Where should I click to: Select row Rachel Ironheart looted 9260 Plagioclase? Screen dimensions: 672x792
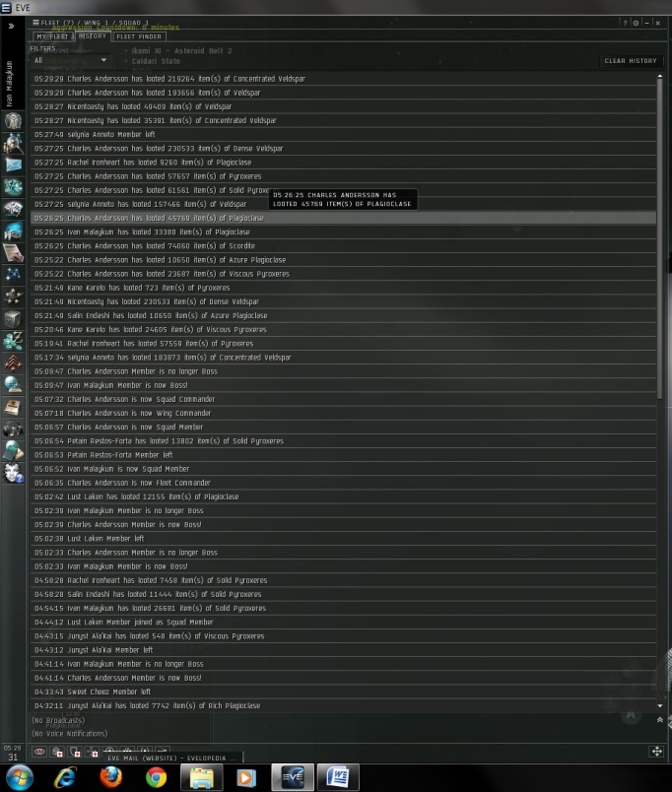click(x=343, y=163)
